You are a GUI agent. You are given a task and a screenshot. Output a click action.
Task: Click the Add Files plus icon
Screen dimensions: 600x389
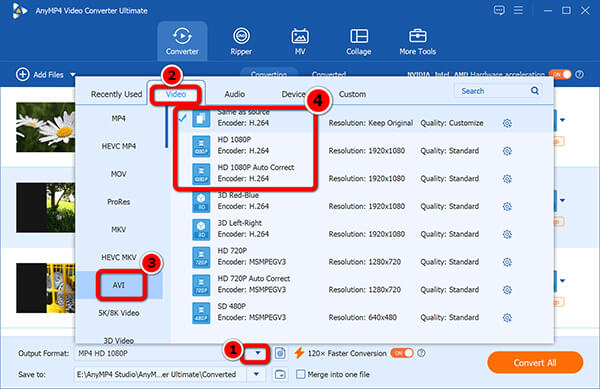[23, 74]
